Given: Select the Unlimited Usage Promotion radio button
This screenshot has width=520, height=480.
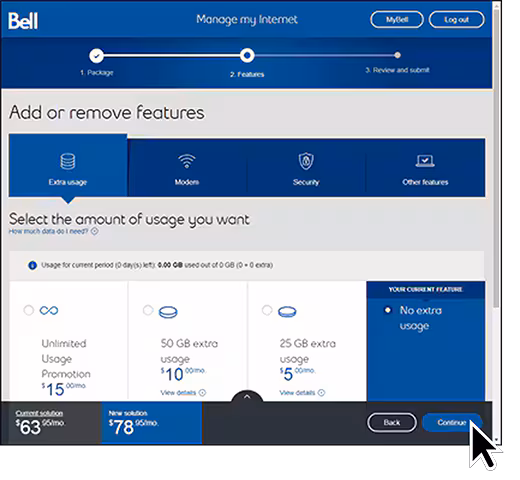Looking at the screenshot, I should [x=29, y=310].
